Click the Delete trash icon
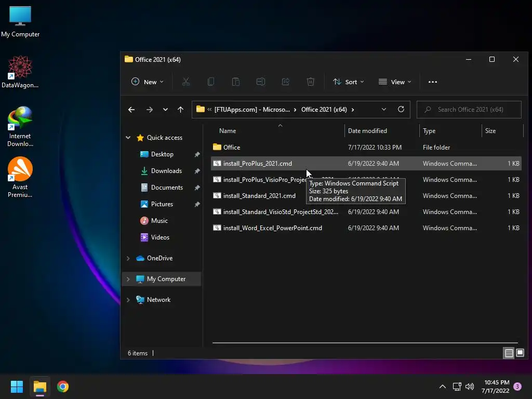The image size is (532, 399). click(x=311, y=82)
